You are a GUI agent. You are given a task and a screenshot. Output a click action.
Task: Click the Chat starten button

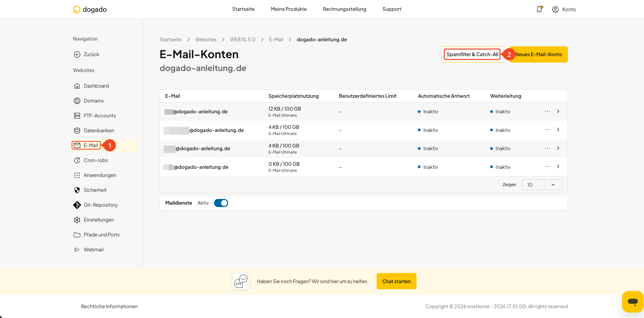click(397, 281)
